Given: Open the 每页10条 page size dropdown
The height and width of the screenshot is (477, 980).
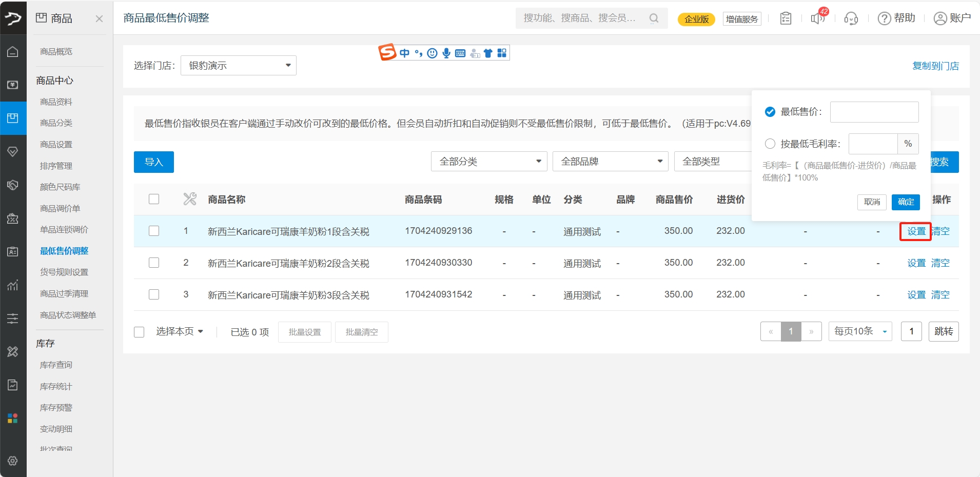Looking at the screenshot, I should click(860, 331).
